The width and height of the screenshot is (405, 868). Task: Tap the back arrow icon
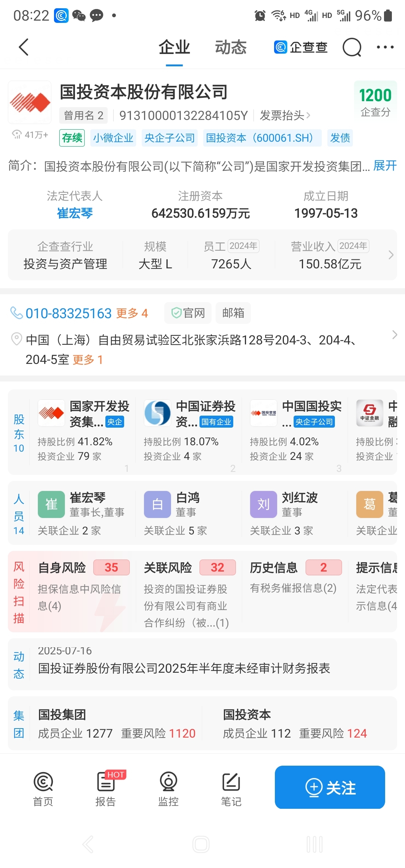[24, 47]
